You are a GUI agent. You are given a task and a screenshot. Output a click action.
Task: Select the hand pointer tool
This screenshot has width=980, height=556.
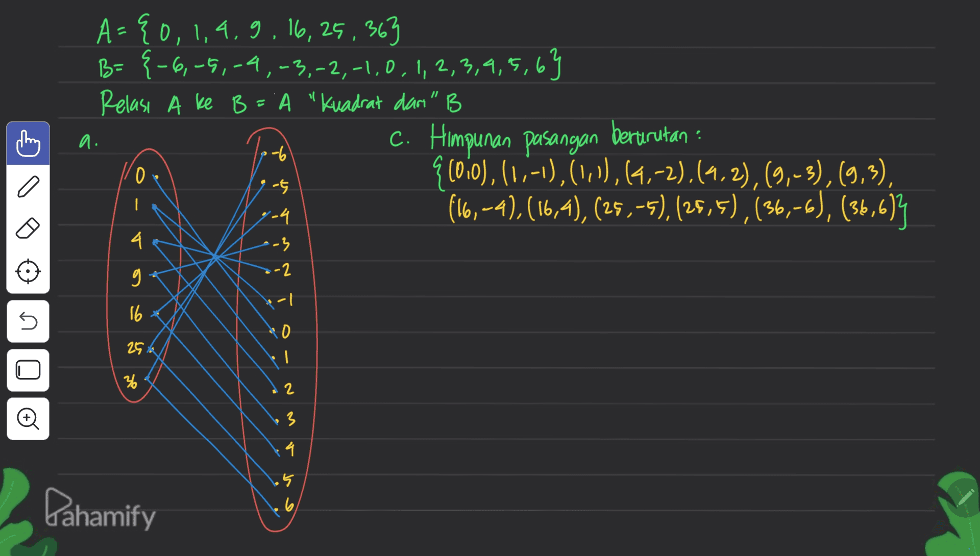pos(28,144)
